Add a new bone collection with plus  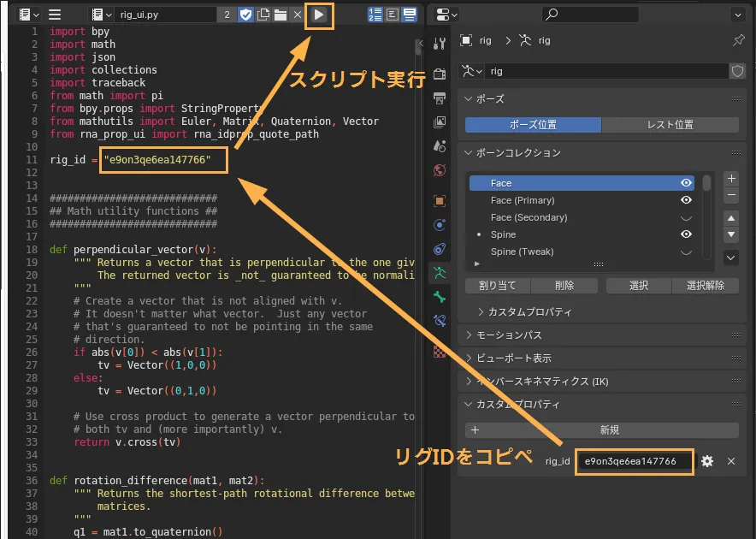[731, 179]
